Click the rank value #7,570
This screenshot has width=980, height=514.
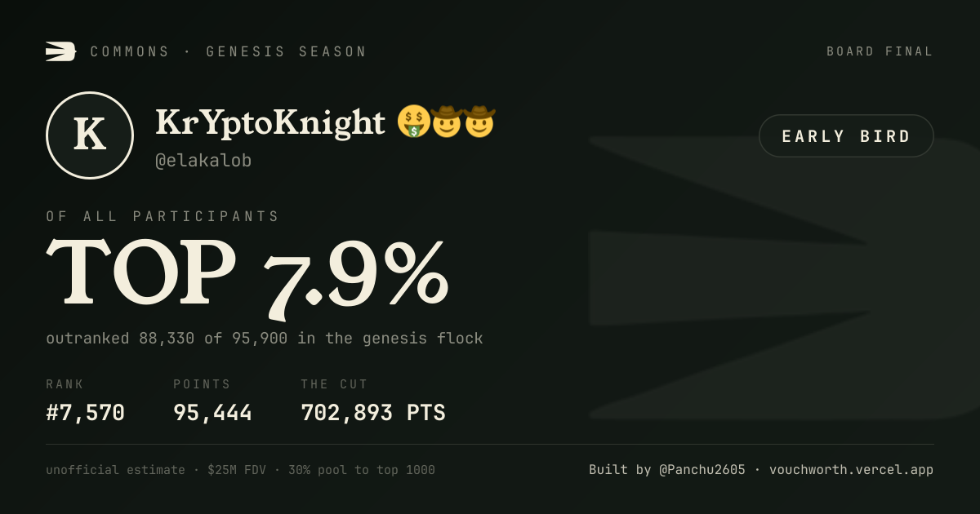[85, 413]
